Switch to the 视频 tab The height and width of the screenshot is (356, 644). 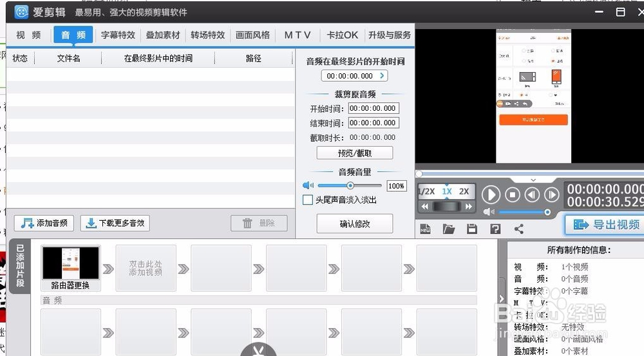pyautogui.click(x=28, y=35)
